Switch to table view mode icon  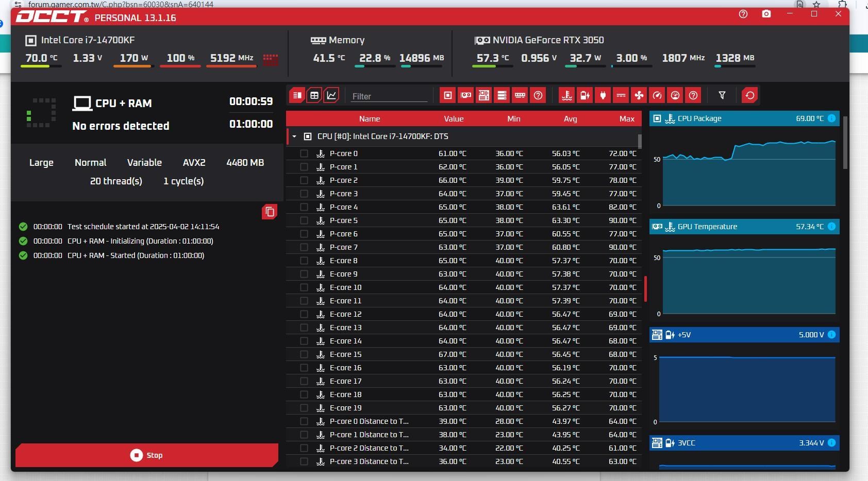point(314,95)
